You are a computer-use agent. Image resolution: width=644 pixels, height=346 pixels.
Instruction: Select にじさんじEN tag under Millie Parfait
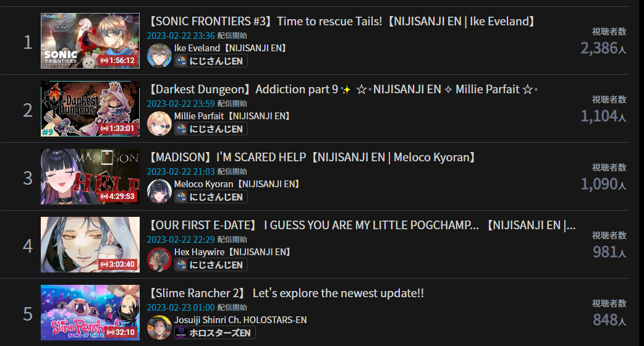point(211,129)
